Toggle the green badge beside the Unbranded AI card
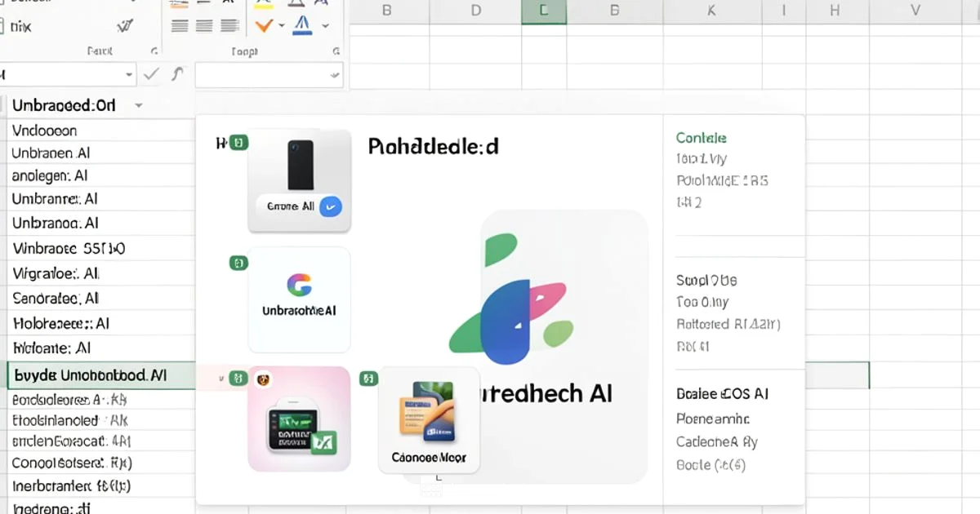980x514 pixels. [x=238, y=263]
